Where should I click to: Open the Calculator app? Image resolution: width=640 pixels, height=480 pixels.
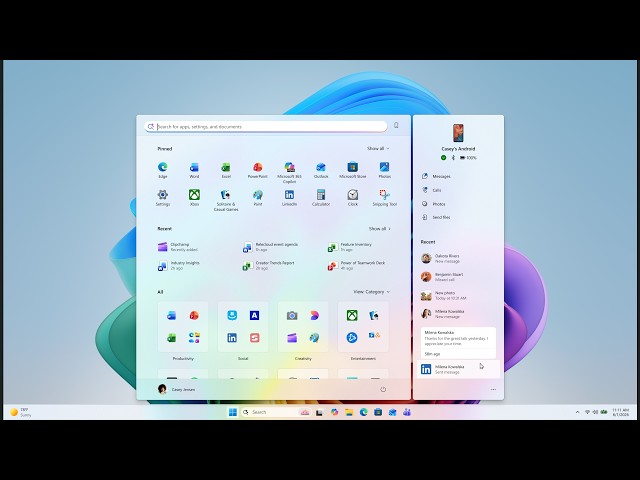[321, 198]
